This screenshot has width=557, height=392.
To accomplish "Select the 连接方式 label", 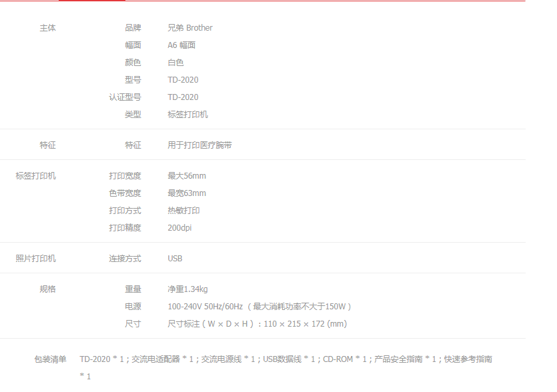I will (125, 259).
